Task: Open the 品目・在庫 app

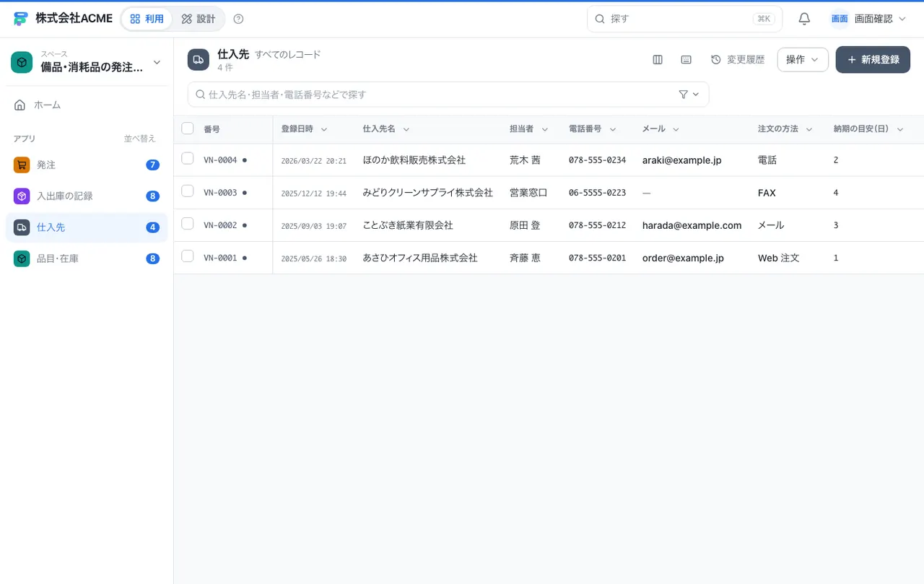Action: (x=87, y=258)
